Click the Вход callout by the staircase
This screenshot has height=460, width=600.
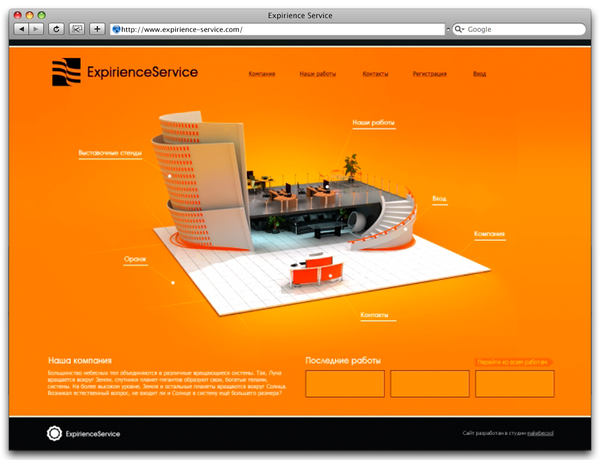pyautogui.click(x=440, y=199)
